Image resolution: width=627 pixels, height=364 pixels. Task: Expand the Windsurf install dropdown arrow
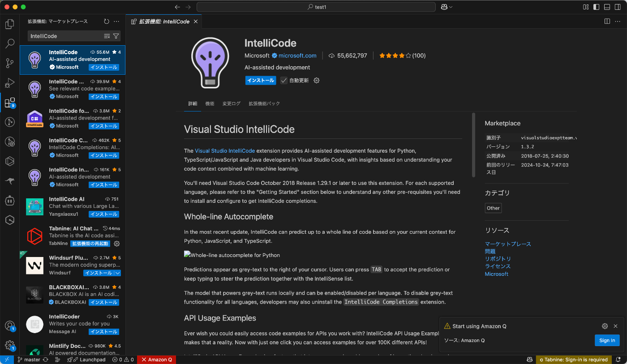coord(117,273)
